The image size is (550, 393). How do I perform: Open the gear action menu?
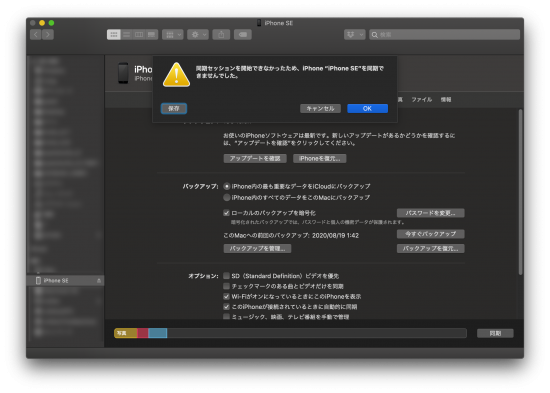coord(198,34)
